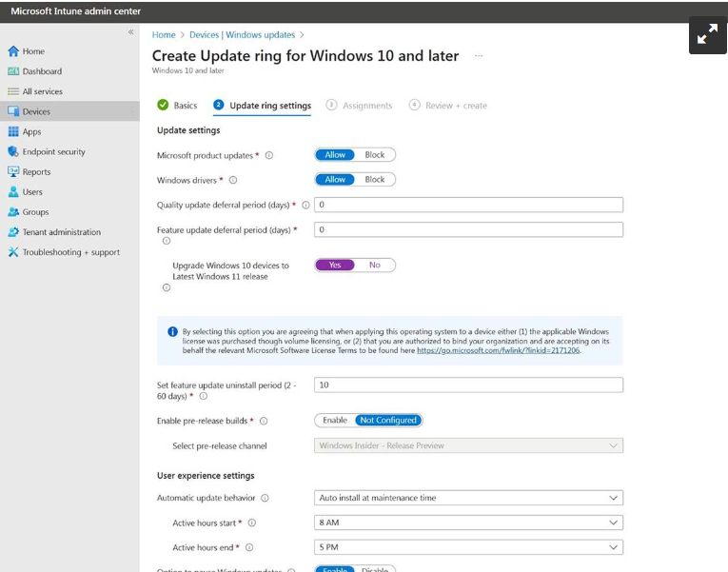Switch to the Basics tab
Image resolution: width=728 pixels, height=572 pixels.
tap(185, 106)
